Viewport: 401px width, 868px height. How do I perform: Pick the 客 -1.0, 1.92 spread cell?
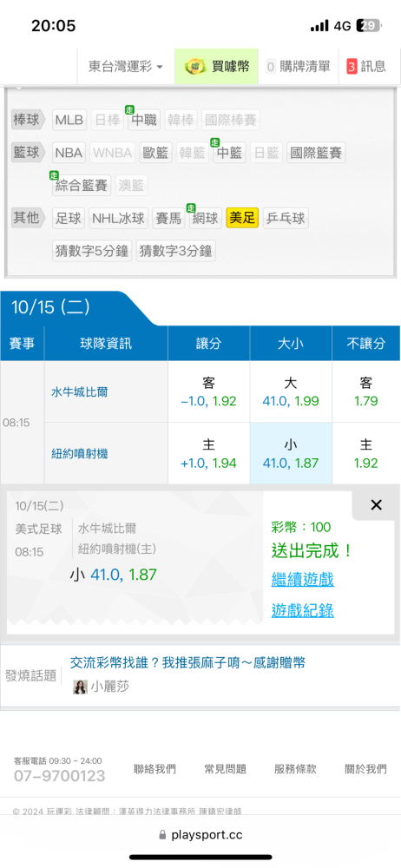[209, 392]
